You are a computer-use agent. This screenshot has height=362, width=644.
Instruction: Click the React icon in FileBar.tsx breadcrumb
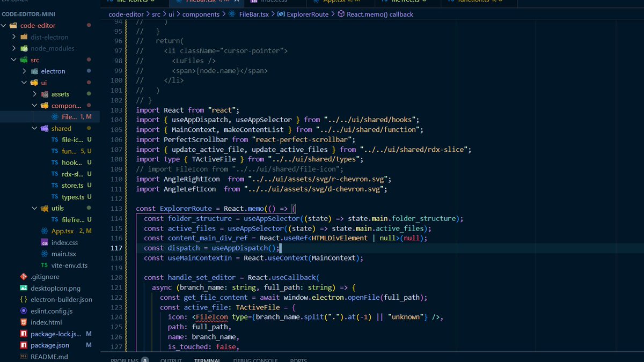232,14
